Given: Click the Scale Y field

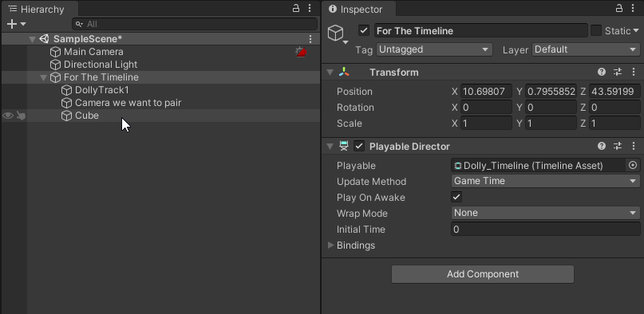Looking at the screenshot, I should 551,123.
